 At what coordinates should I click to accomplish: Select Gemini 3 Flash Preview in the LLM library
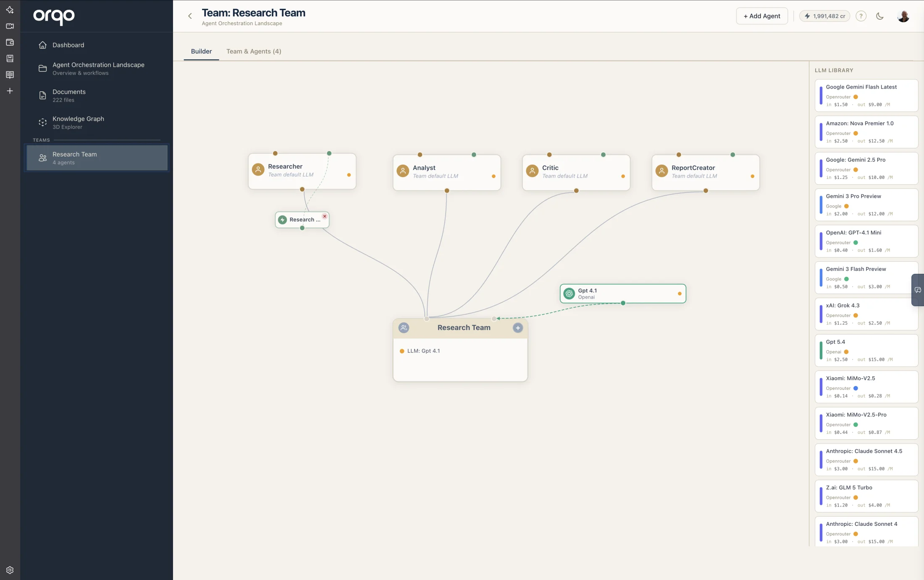(x=866, y=278)
